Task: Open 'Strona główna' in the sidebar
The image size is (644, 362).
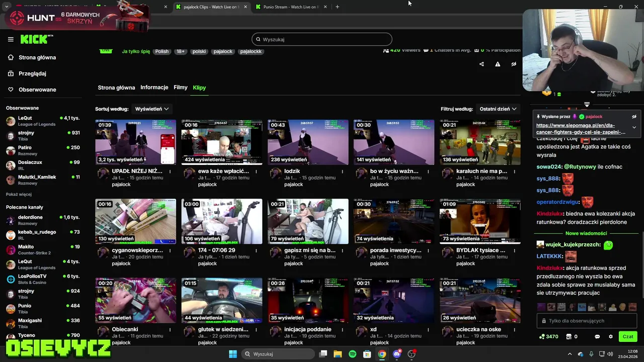Action: [x=37, y=57]
